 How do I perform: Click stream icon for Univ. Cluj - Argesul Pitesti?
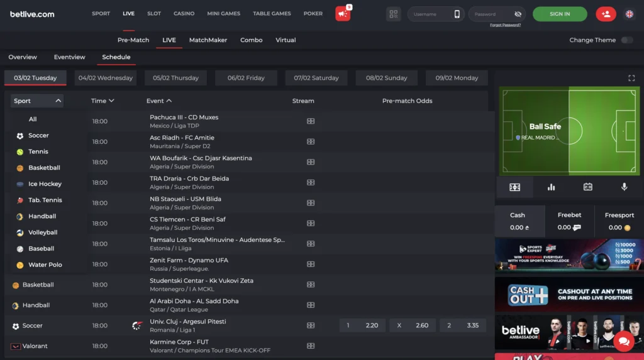point(311,325)
